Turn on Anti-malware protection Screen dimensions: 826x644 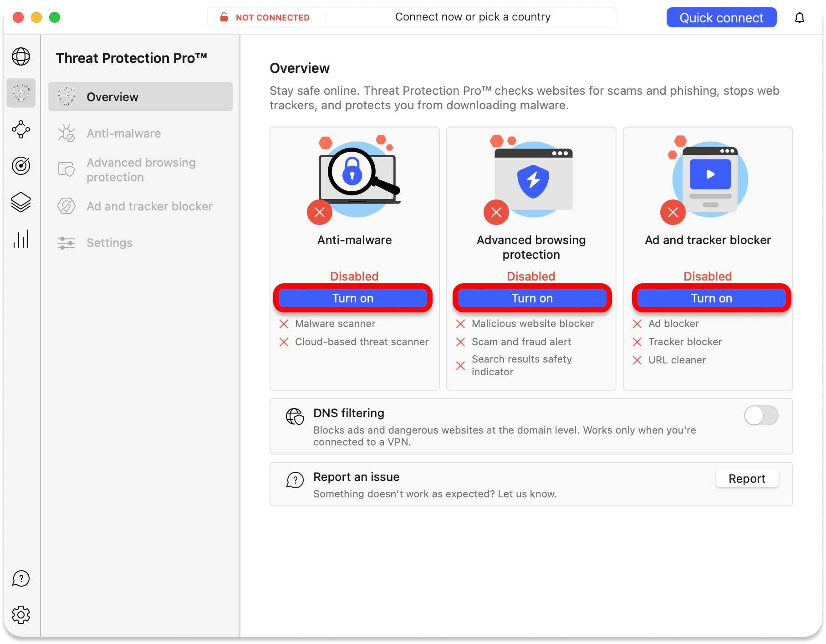[353, 298]
